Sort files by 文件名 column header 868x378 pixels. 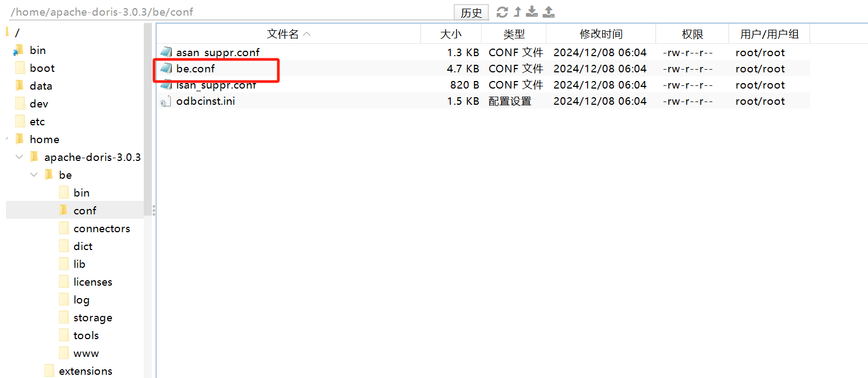283,34
